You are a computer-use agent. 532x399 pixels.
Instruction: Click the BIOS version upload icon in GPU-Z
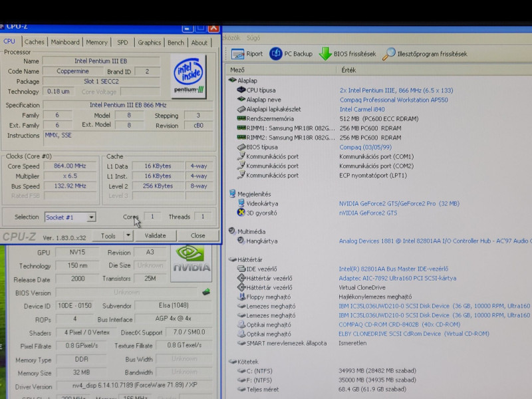coord(207,291)
